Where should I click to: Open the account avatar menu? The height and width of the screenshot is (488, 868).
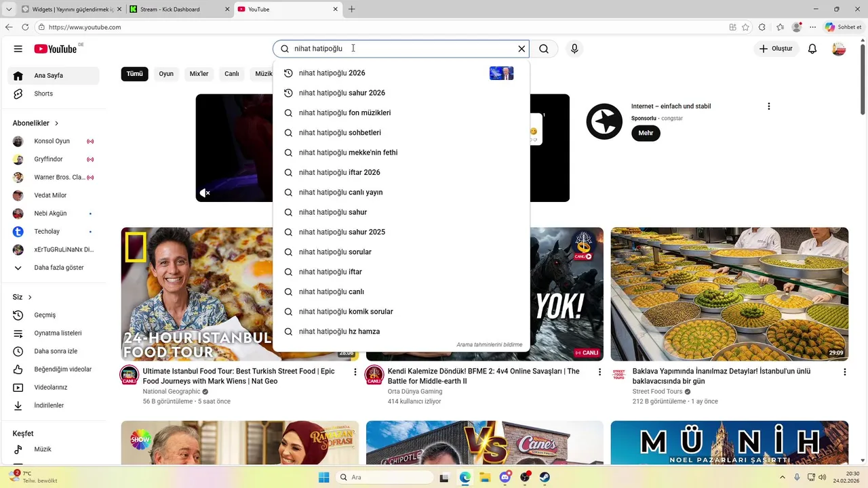point(839,49)
